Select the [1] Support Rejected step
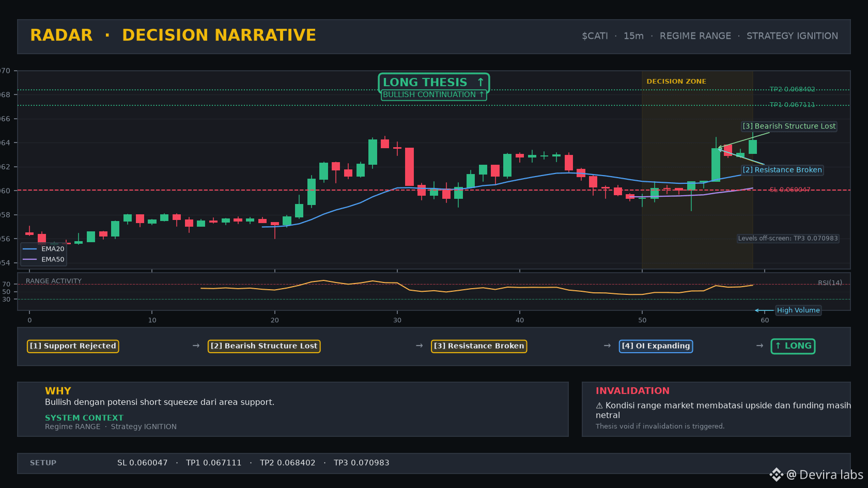Image resolution: width=868 pixels, height=488 pixels. pyautogui.click(x=73, y=346)
